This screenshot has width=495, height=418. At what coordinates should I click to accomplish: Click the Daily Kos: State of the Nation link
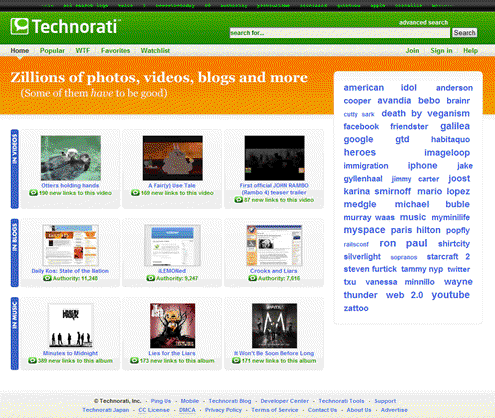[70, 271]
